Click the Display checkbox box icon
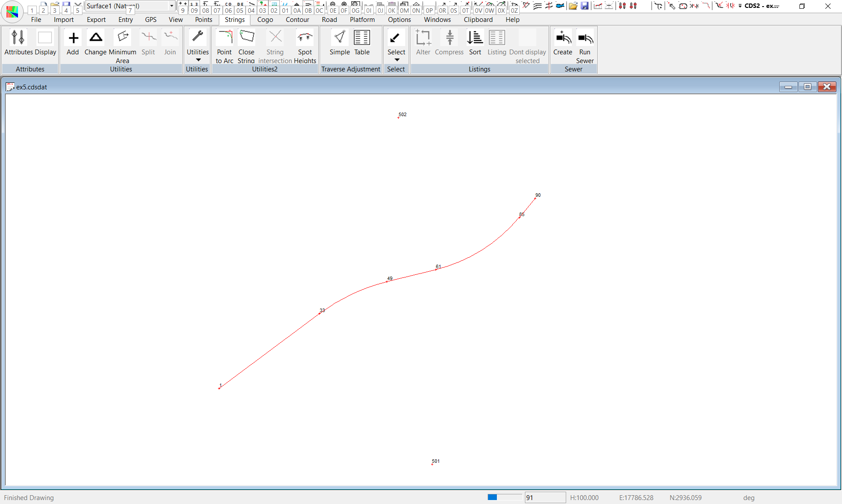This screenshot has width=842, height=504. [45, 38]
